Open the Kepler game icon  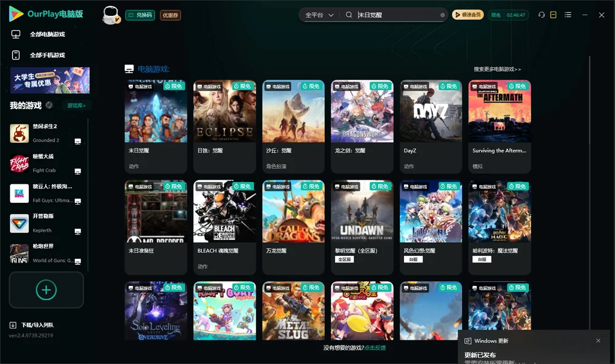pos(19,223)
